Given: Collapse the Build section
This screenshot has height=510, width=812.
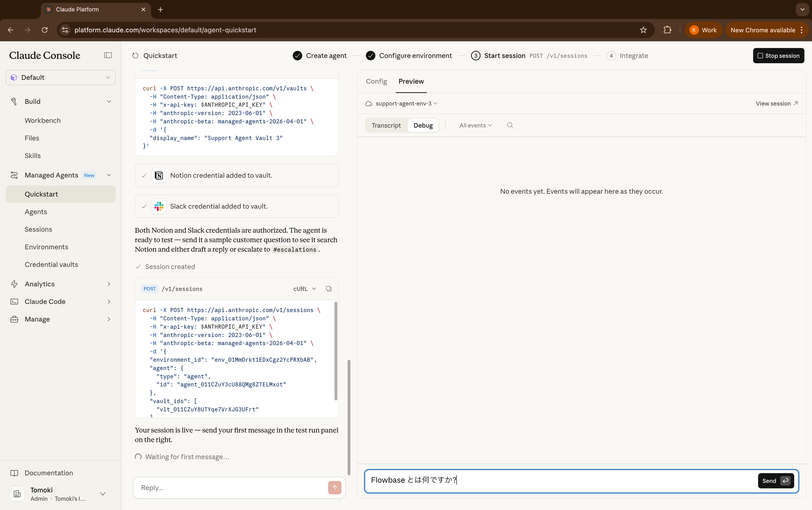Looking at the screenshot, I should point(109,101).
